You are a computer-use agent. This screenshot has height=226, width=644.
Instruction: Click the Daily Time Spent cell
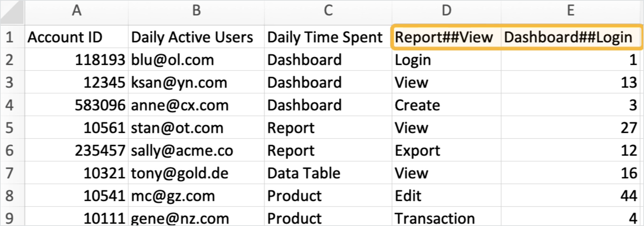click(325, 37)
